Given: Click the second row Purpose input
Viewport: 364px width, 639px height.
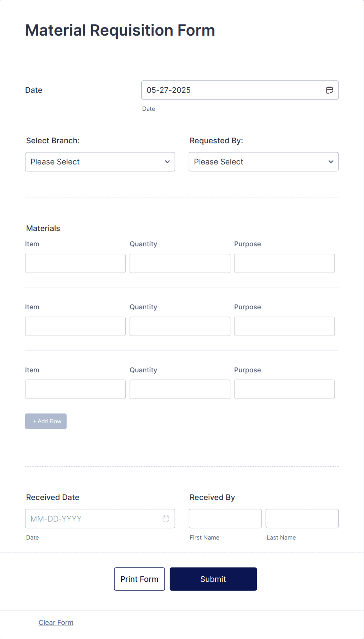Looking at the screenshot, I should [284, 326].
